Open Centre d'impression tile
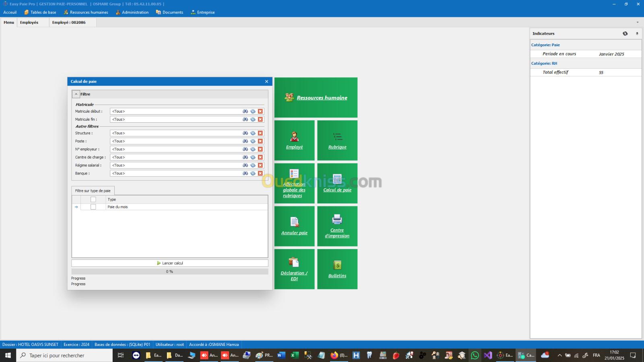The height and width of the screenshot is (362, 644). (x=337, y=226)
